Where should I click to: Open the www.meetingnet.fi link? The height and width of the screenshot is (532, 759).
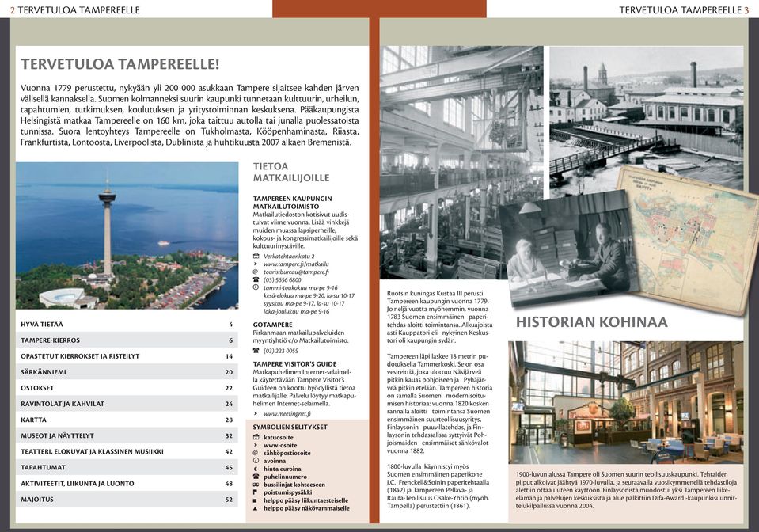(x=287, y=414)
